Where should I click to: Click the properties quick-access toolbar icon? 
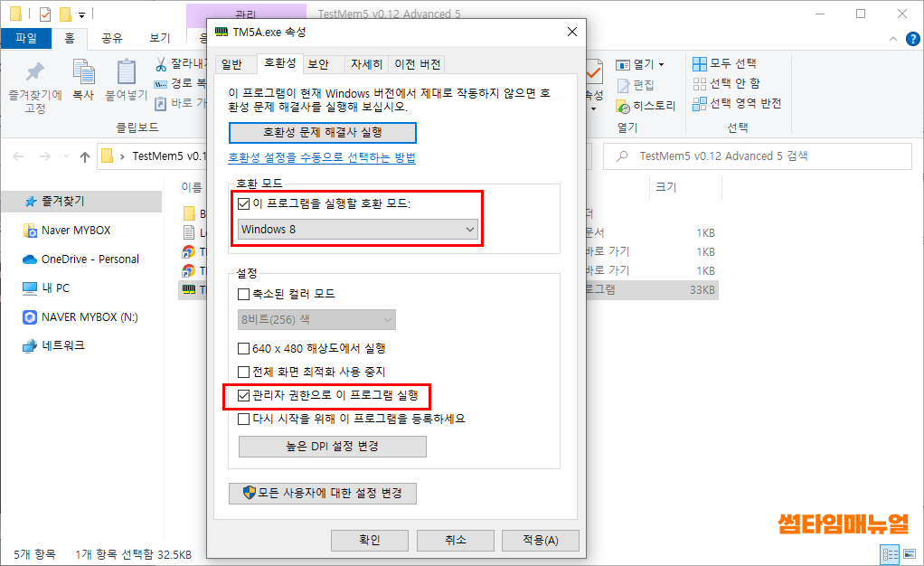coord(45,14)
